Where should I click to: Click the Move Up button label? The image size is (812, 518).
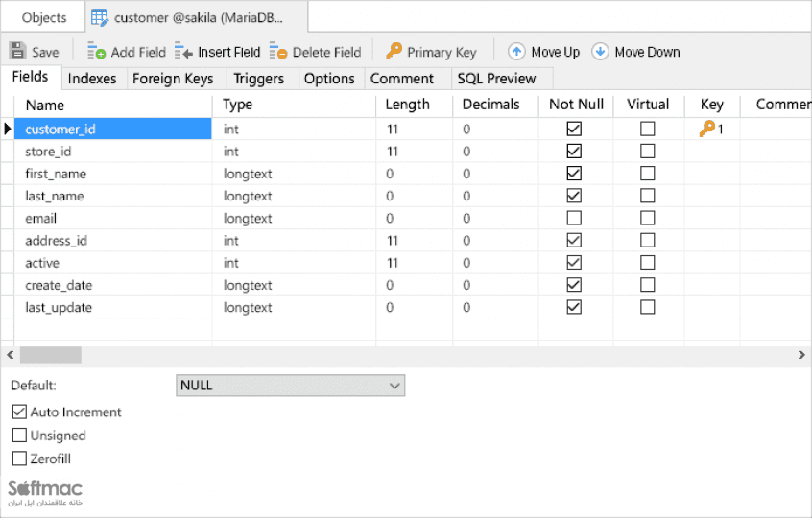(x=555, y=52)
